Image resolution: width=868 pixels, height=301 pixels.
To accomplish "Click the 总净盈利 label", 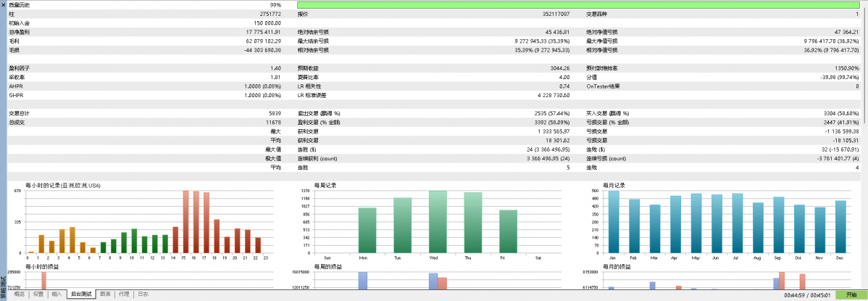I will 20,32.
